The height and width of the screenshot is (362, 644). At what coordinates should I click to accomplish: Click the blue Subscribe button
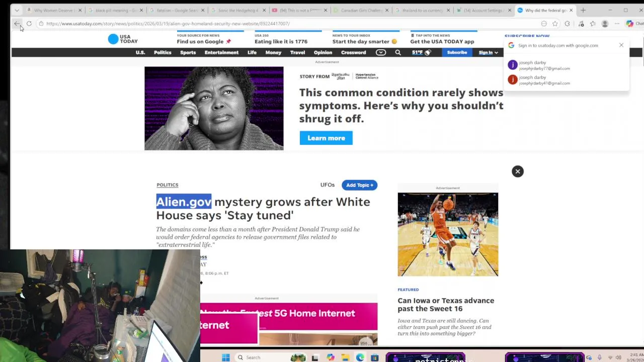(x=457, y=52)
